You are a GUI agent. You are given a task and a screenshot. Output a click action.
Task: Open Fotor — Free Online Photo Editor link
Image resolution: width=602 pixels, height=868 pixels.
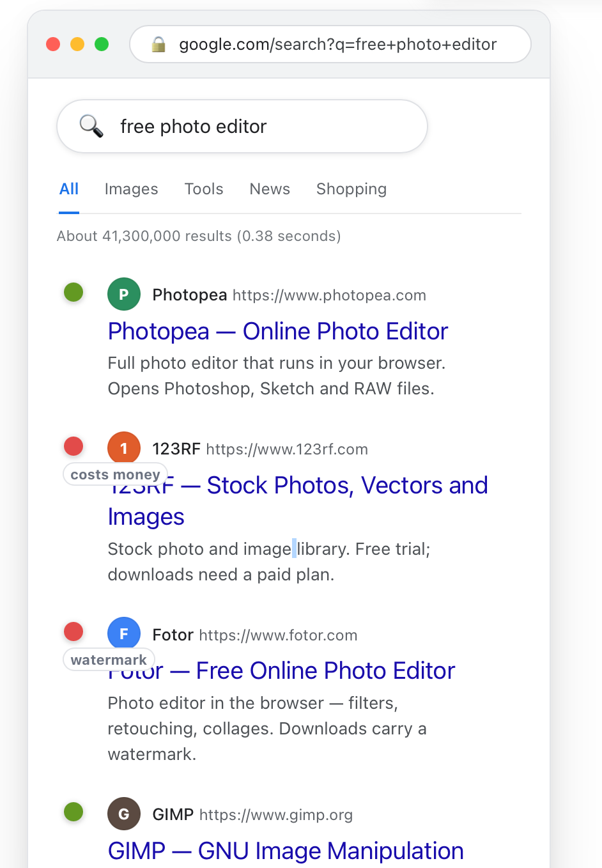281,670
